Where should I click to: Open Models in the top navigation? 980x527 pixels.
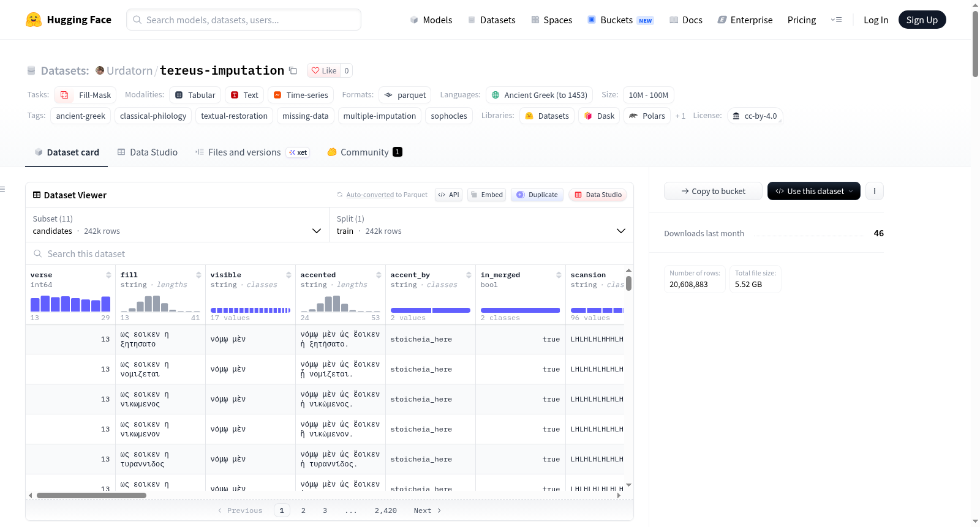pyautogui.click(x=431, y=20)
